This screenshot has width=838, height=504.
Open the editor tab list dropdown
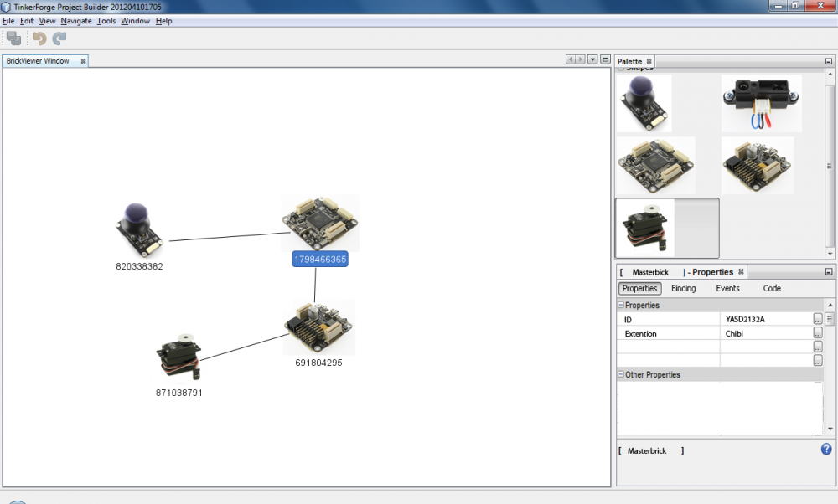(x=592, y=59)
